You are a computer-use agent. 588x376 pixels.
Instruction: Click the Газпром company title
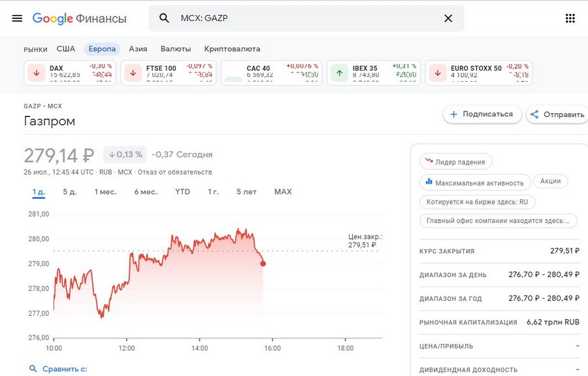(x=50, y=121)
